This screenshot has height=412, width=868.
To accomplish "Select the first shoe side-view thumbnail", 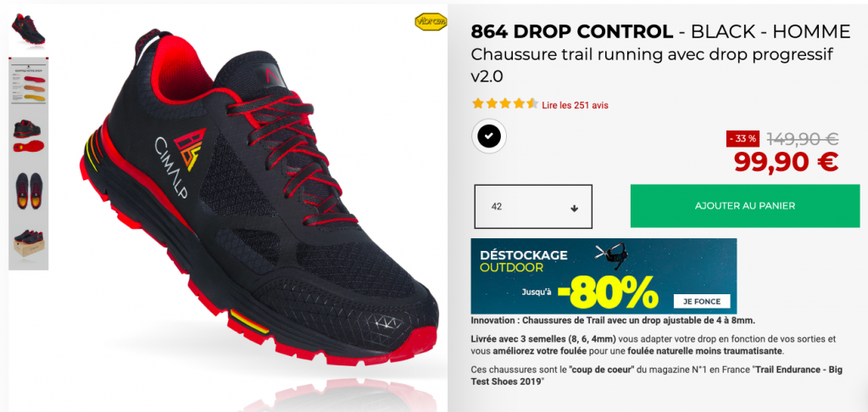I will 28,31.
